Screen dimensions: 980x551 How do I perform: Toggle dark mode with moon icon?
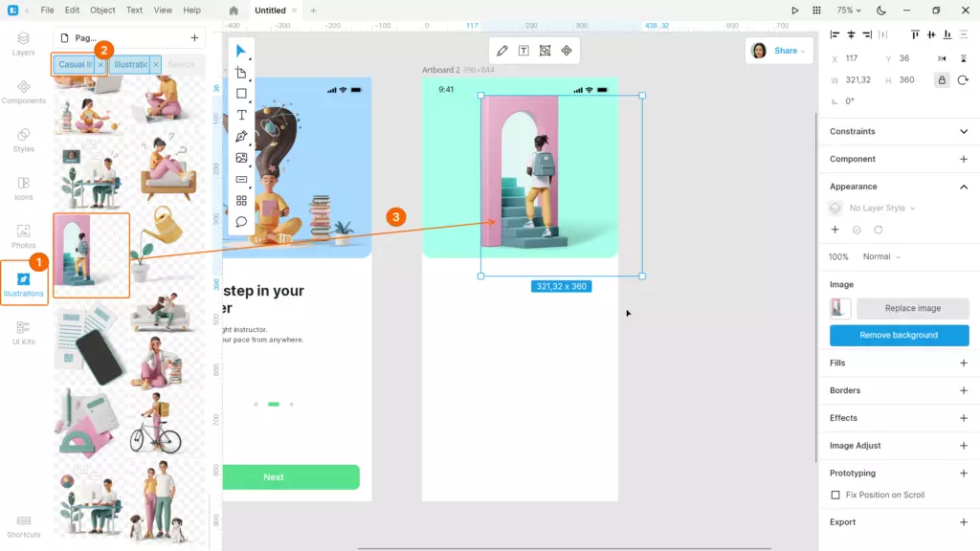tap(880, 11)
